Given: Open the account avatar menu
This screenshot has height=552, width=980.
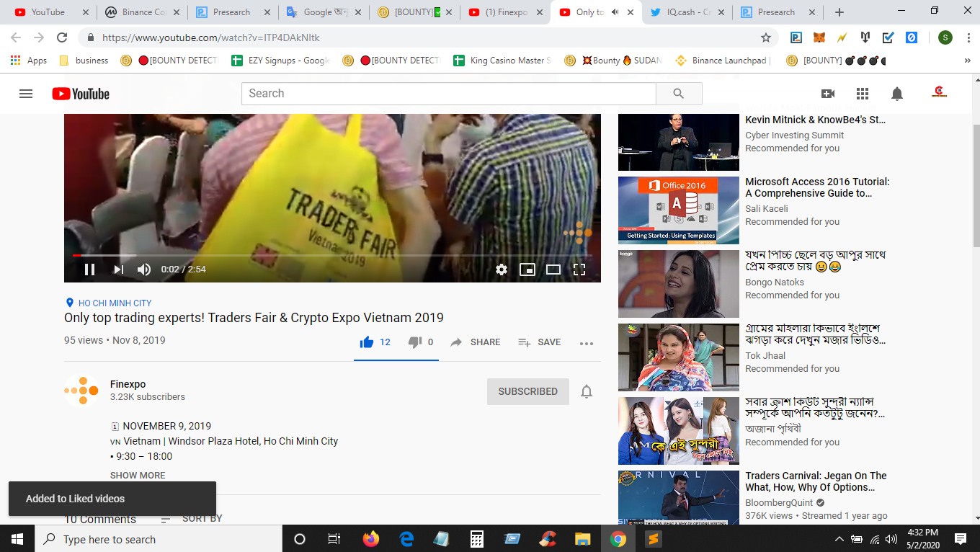Looking at the screenshot, I should pos(939,93).
